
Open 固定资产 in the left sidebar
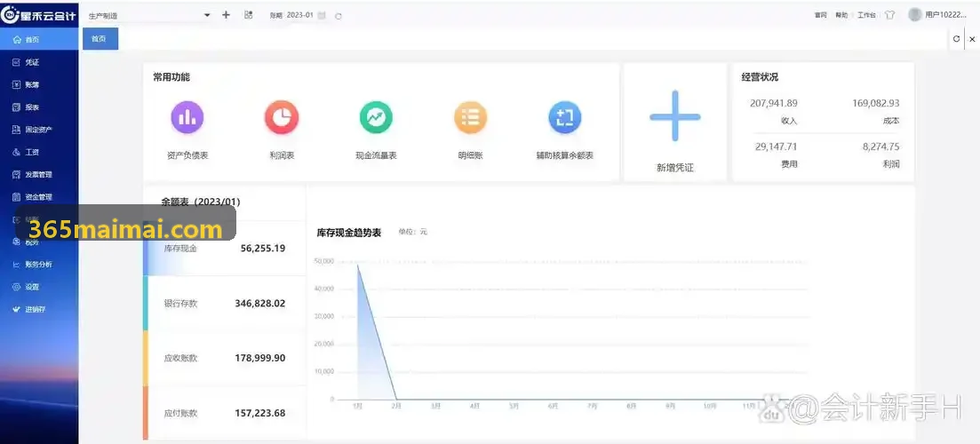(x=39, y=130)
